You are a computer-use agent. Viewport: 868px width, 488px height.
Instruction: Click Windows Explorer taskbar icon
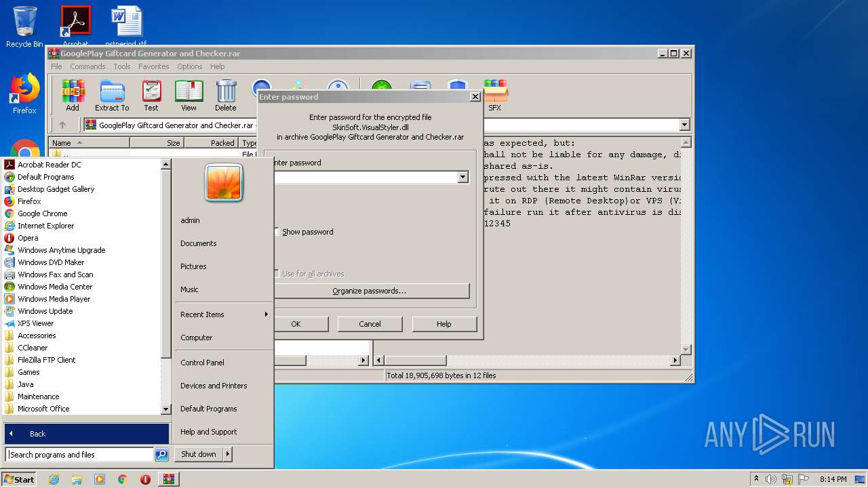coord(77,479)
